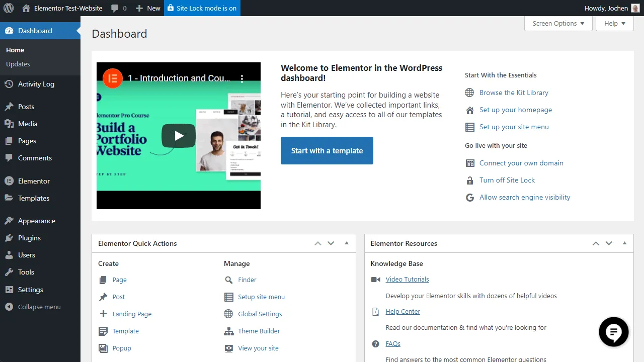Open Appearance menu
The height and width of the screenshot is (362, 644).
(40, 221)
